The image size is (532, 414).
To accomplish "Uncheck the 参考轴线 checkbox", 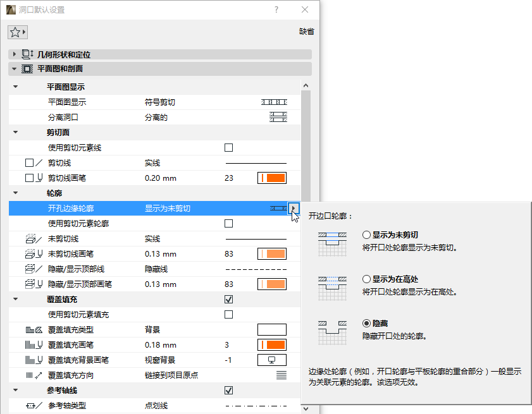I will click(229, 390).
